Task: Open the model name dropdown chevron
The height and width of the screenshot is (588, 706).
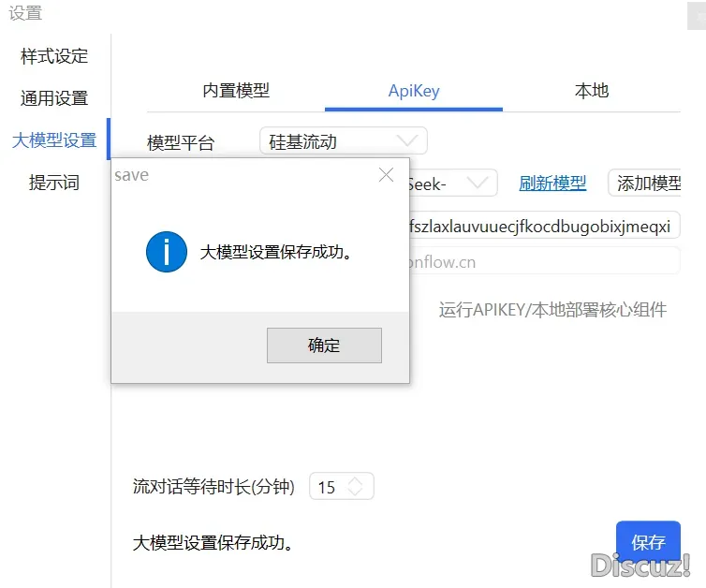Action: click(480, 184)
